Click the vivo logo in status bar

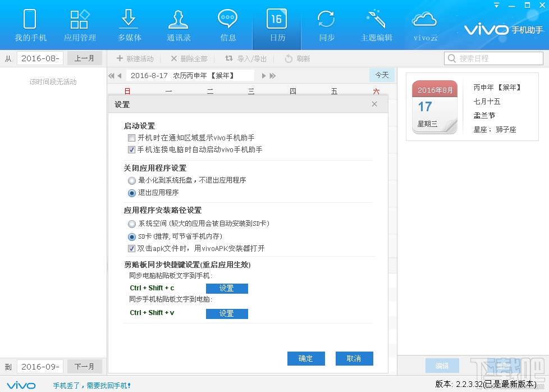pos(21,385)
